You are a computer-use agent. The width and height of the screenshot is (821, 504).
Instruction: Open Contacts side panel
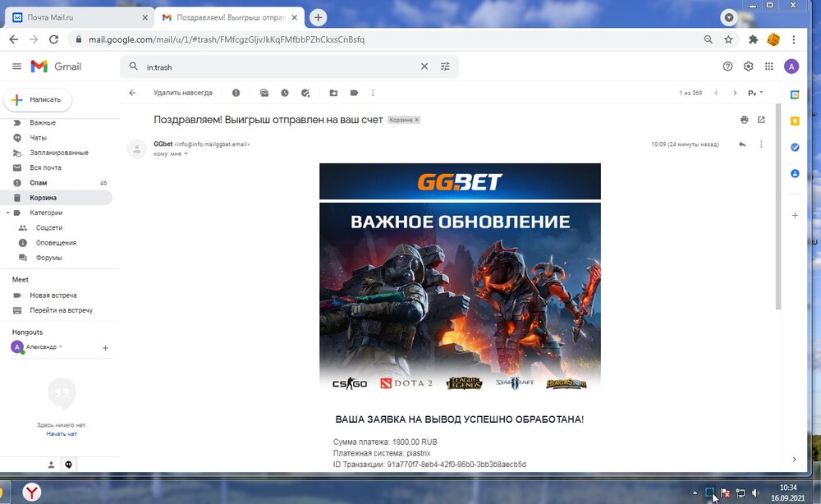point(795,173)
